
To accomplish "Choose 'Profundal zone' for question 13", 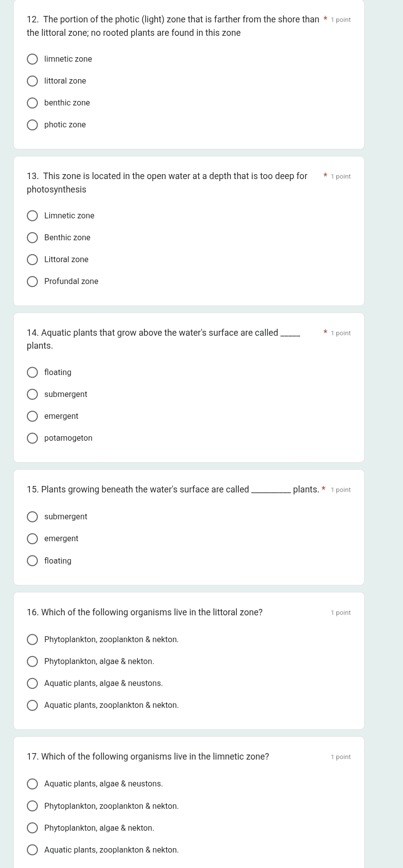I will tap(32, 282).
